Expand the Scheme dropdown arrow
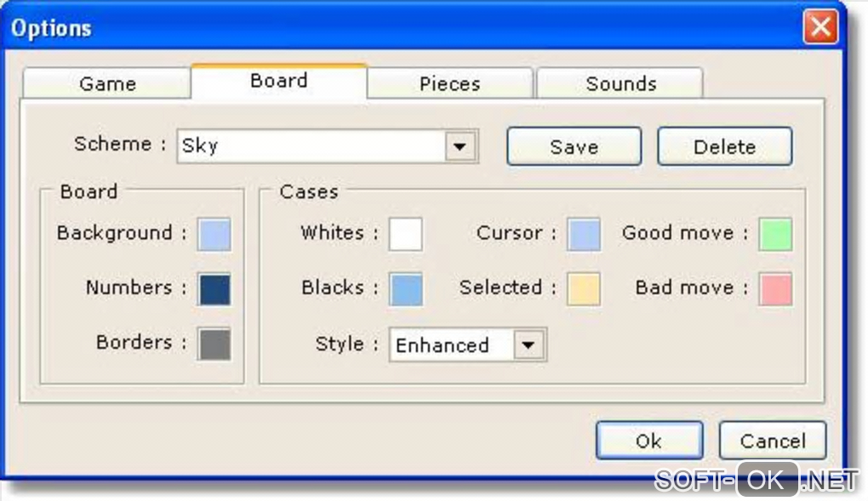 (460, 146)
